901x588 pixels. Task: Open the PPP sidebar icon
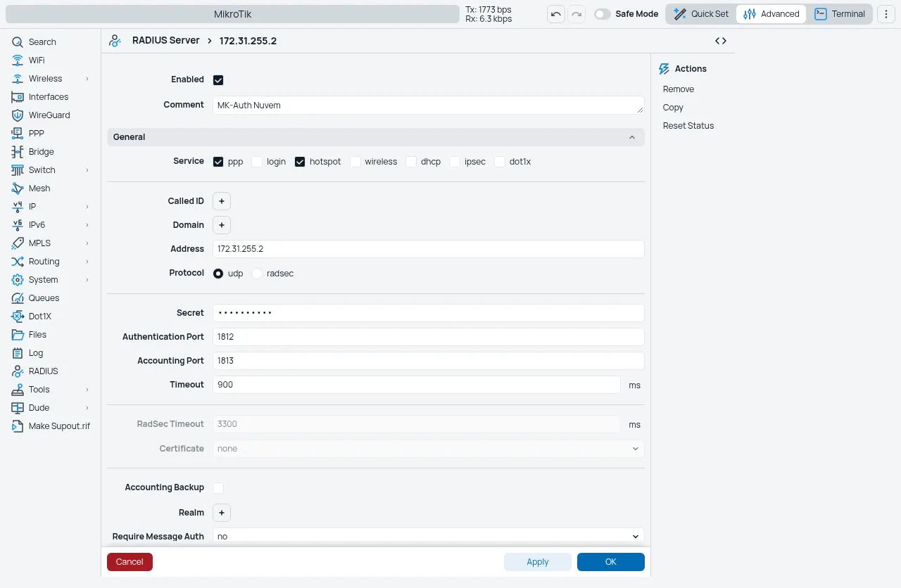[x=18, y=134]
